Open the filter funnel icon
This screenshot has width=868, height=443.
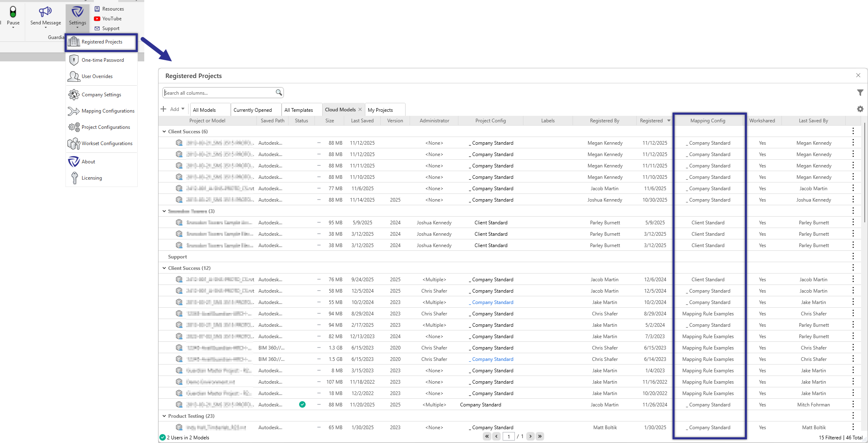click(x=860, y=93)
